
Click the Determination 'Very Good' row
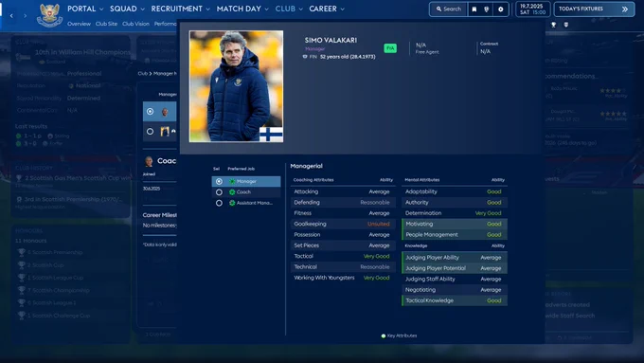point(454,213)
